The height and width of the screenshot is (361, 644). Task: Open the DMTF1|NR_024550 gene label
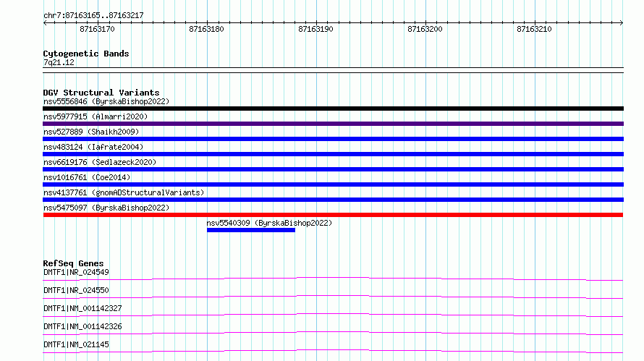(76, 290)
